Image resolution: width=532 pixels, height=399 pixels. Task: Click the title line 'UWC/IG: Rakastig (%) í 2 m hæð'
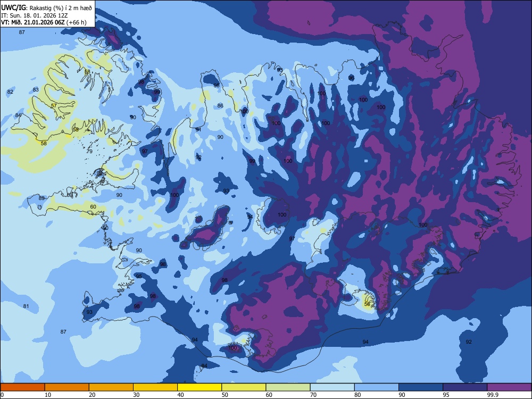coord(46,8)
